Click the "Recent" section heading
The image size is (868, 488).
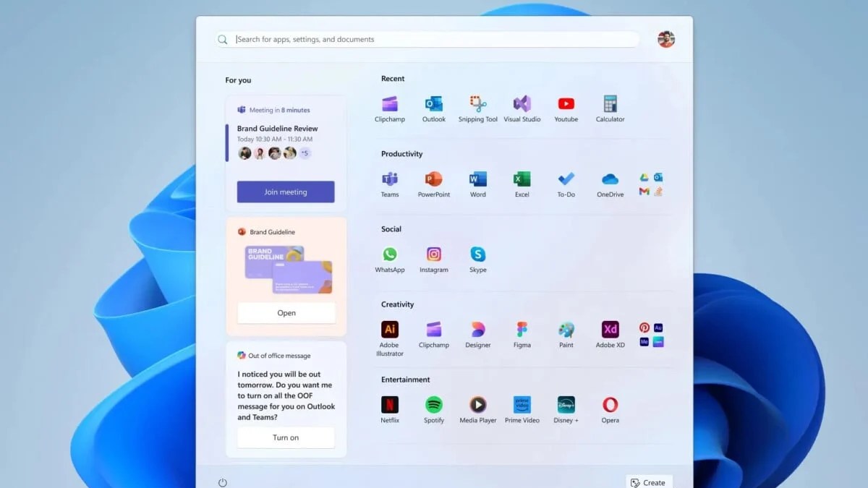click(393, 79)
